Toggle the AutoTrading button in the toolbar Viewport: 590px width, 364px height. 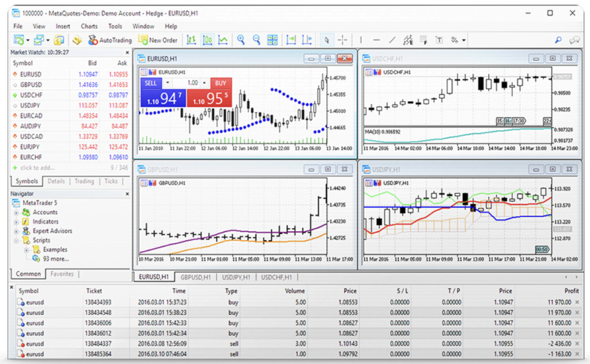pyautogui.click(x=109, y=40)
